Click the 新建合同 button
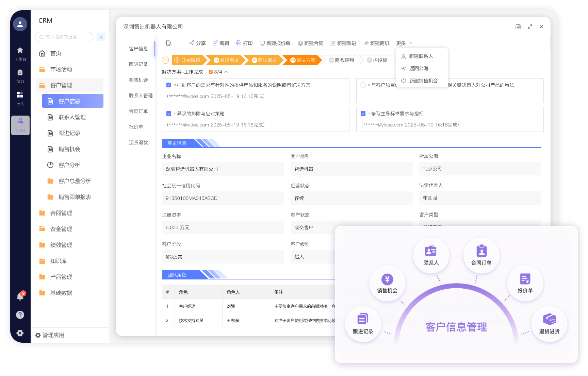The width and height of the screenshot is (588, 376). point(310,43)
